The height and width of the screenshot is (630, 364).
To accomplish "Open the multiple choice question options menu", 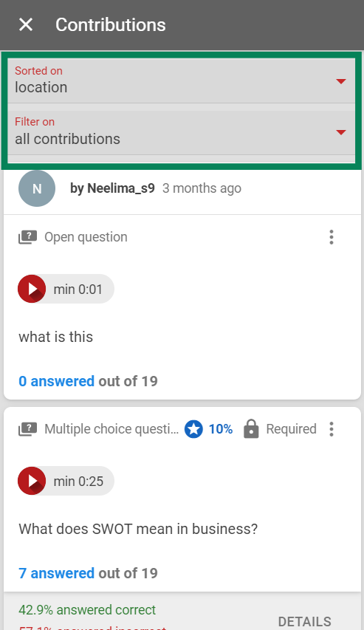I will 332,429.
